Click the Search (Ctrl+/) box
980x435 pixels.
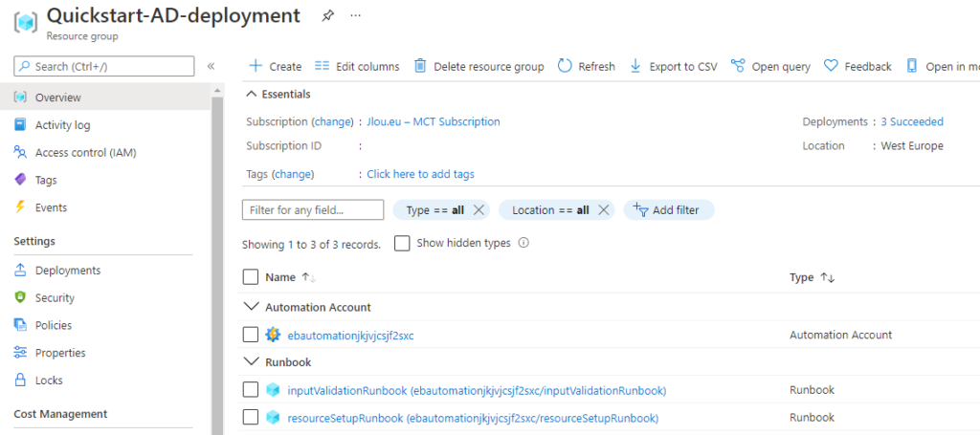coord(103,66)
